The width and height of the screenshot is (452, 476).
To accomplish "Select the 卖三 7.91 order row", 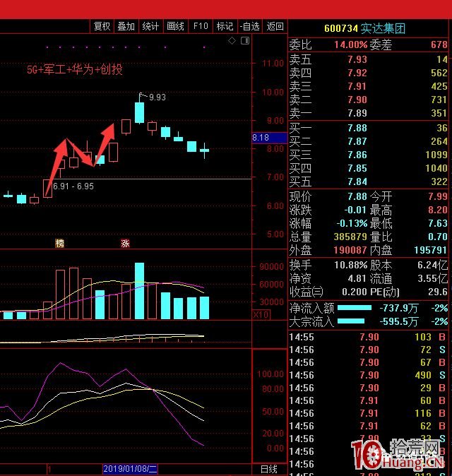I will point(368,86).
